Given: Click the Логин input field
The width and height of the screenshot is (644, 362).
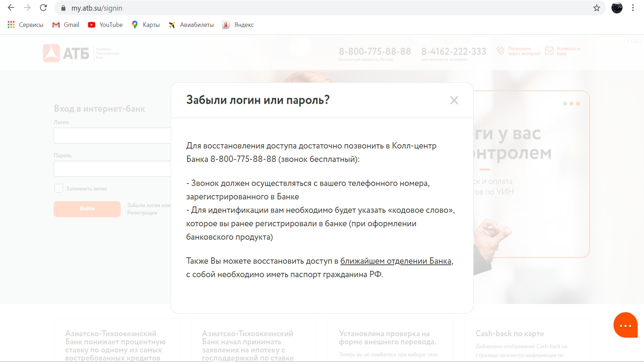Looking at the screenshot, I should (x=112, y=136).
